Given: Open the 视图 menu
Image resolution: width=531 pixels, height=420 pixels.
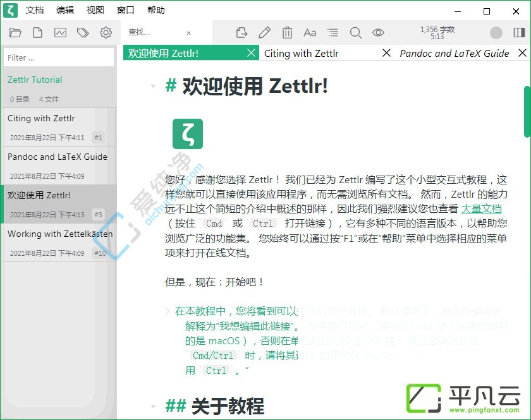Looking at the screenshot, I should (95, 11).
